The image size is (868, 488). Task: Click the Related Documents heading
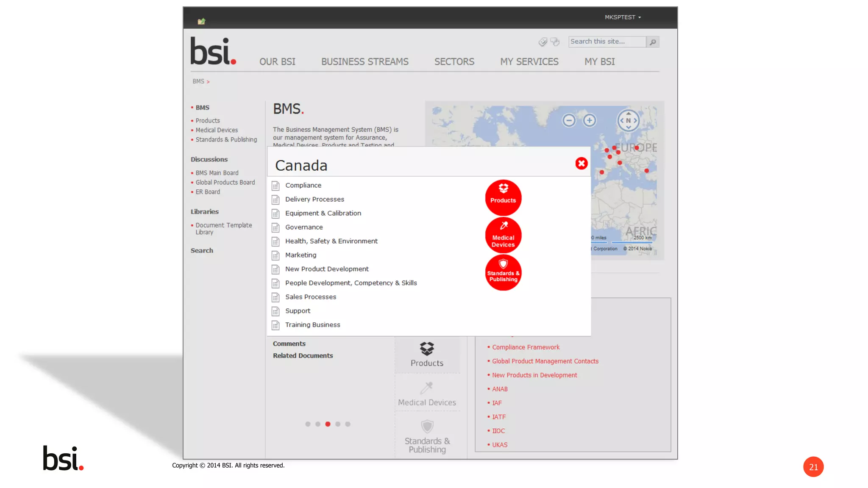pyautogui.click(x=303, y=355)
